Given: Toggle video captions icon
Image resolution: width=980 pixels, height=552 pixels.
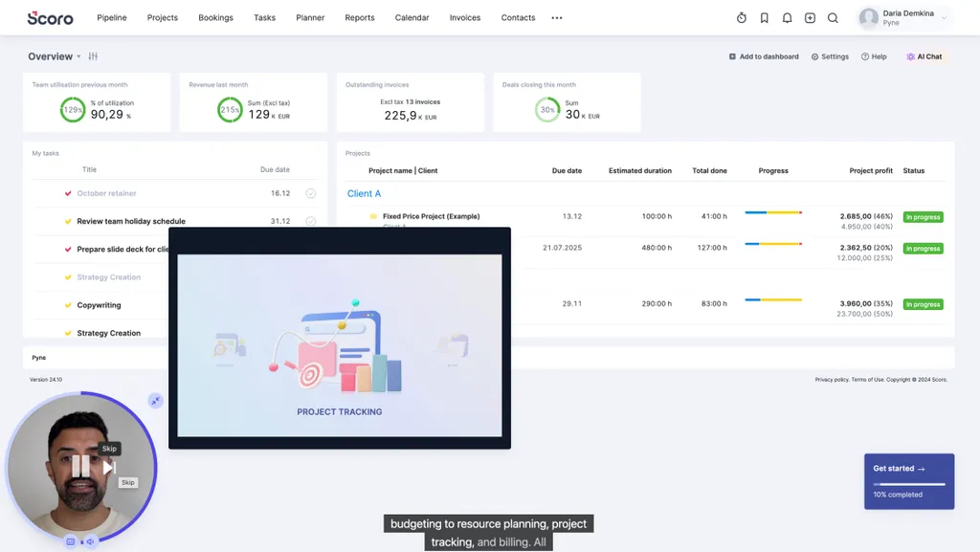Looking at the screenshot, I should coord(71,541).
